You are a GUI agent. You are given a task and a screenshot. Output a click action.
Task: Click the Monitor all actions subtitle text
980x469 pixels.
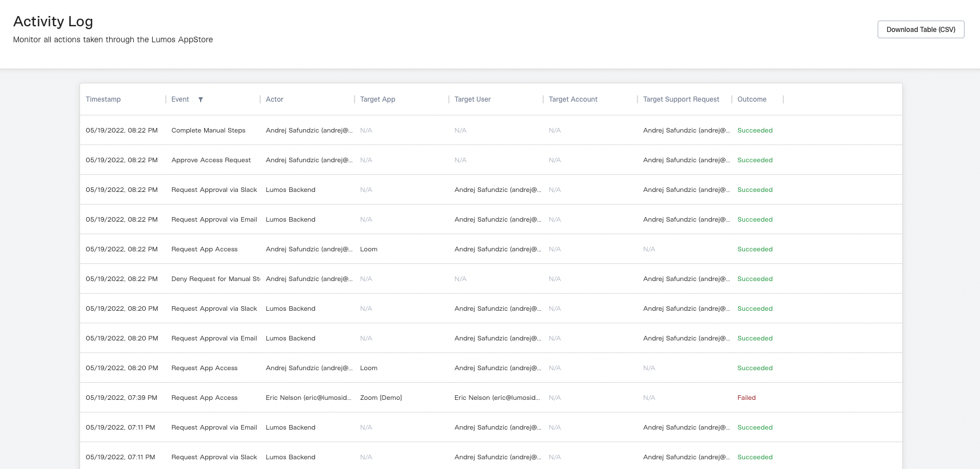pos(113,39)
